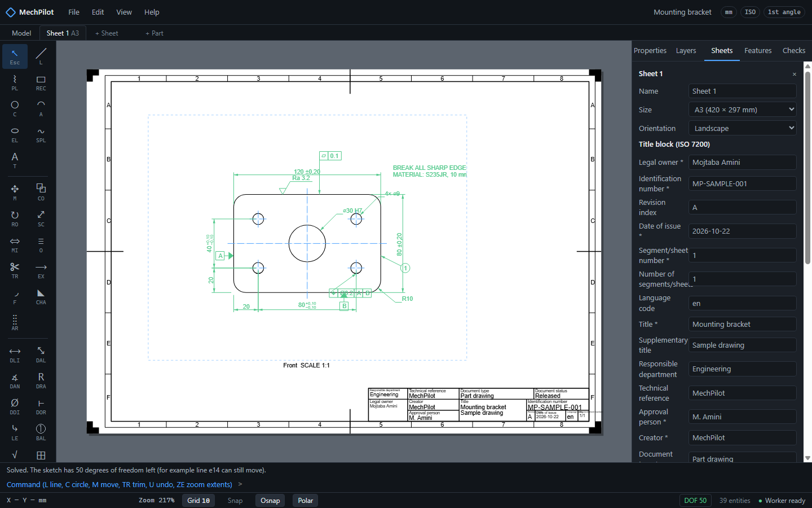
Task: Activate the Array (AR) tool
Action: click(15, 322)
